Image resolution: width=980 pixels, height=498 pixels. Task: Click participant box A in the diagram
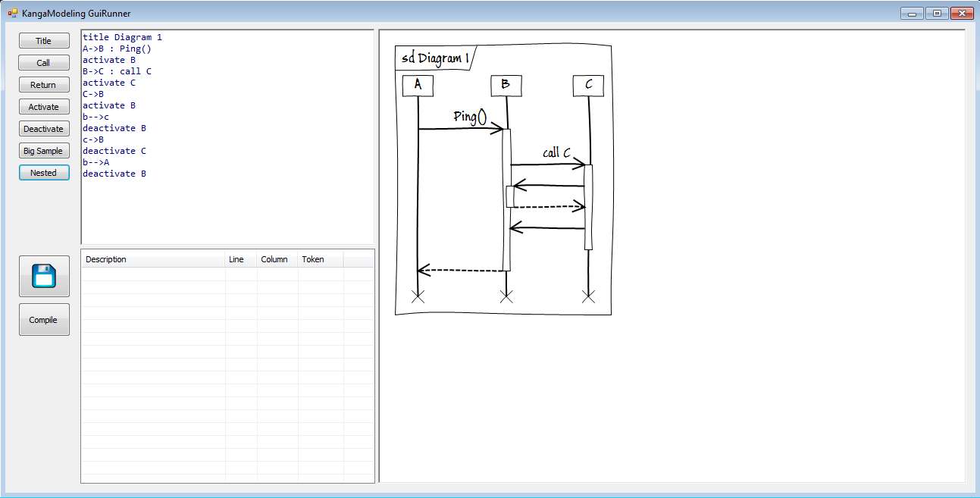tap(418, 85)
